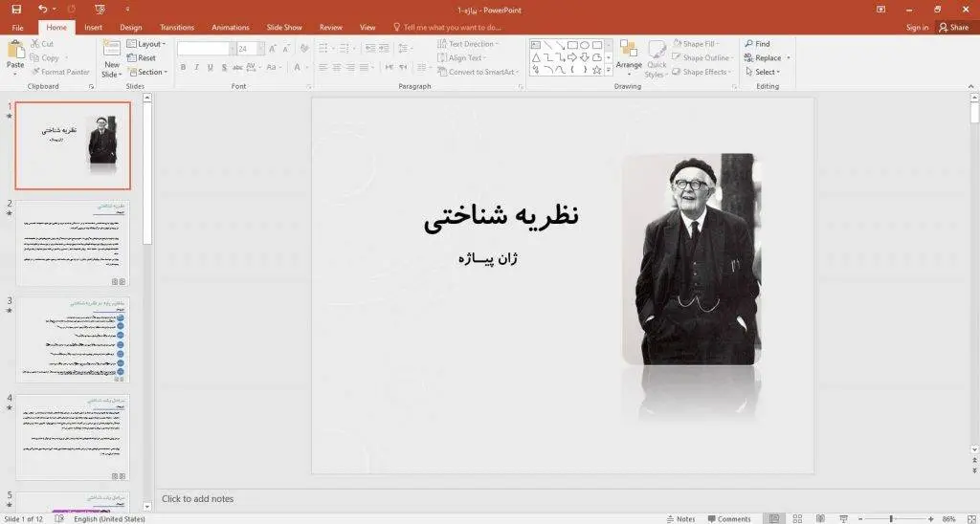Expand the shapes gallery More button
The height and width of the screenshot is (524, 980).
point(609,71)
